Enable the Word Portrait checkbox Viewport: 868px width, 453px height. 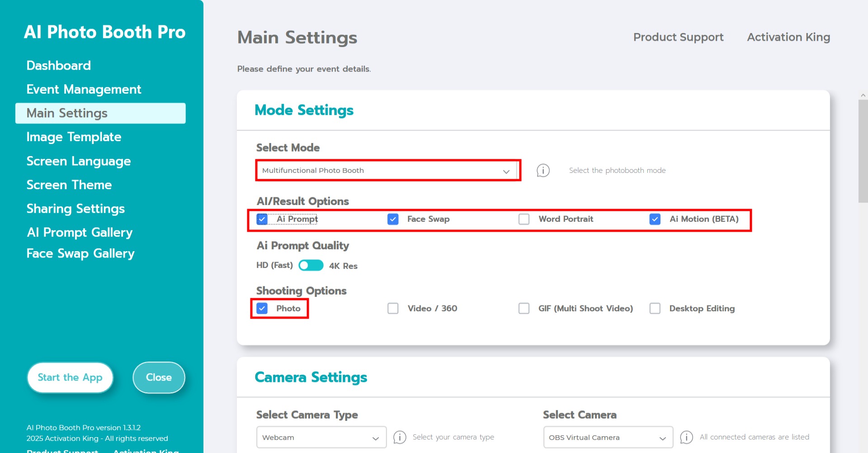(524, 219)
